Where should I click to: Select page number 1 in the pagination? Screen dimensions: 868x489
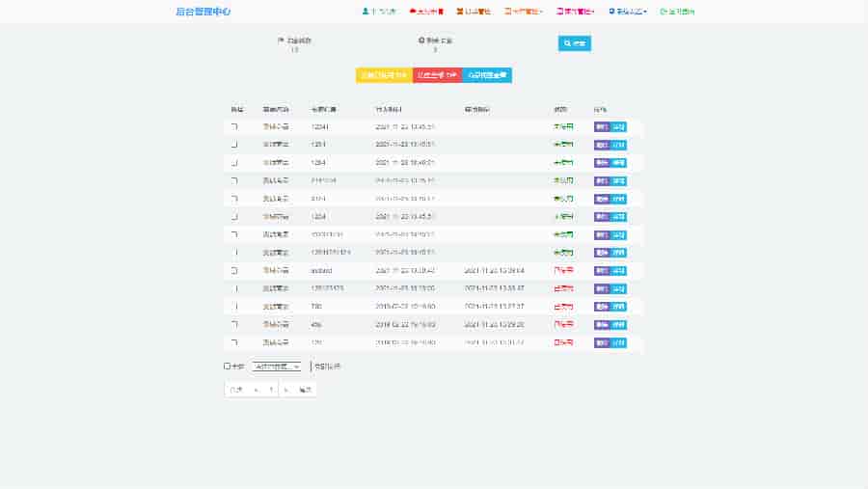coord(271,390)
